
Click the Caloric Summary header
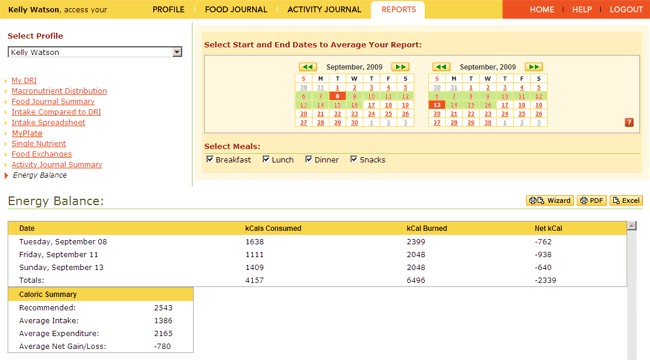click(x=101, y=294)
